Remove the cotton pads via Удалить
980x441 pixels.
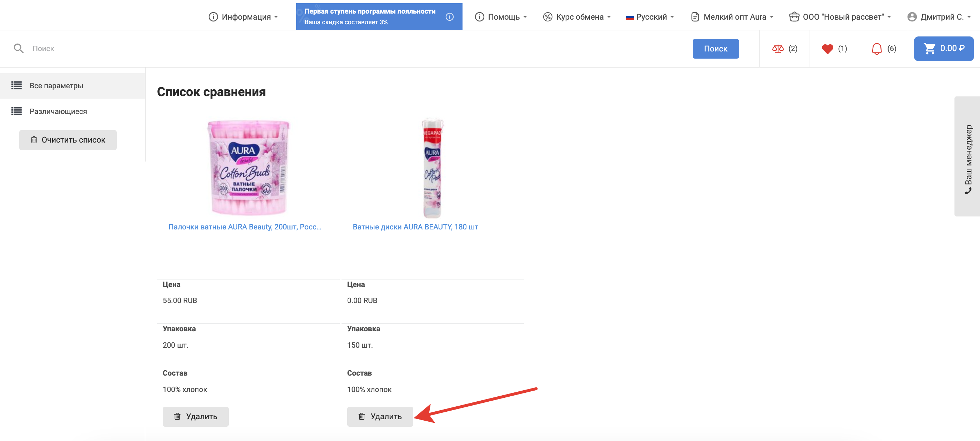380,416
